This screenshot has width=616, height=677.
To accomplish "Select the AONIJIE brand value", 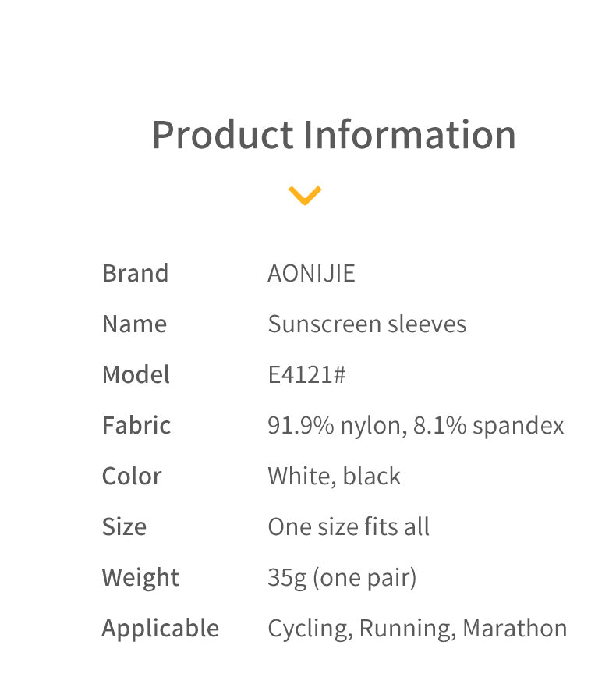I will 311,273.
